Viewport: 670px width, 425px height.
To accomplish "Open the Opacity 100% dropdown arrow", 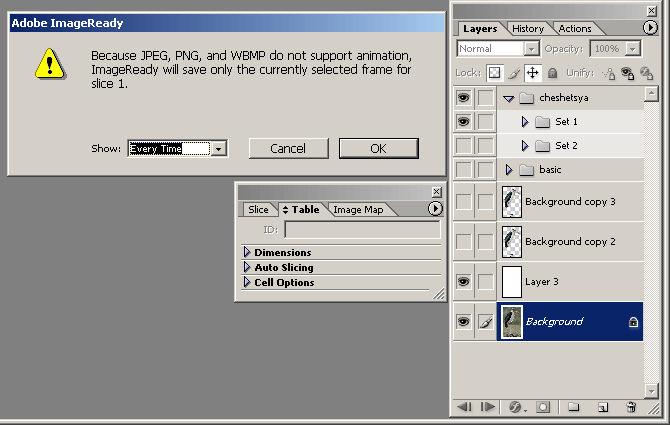I will tap(632, 49).
